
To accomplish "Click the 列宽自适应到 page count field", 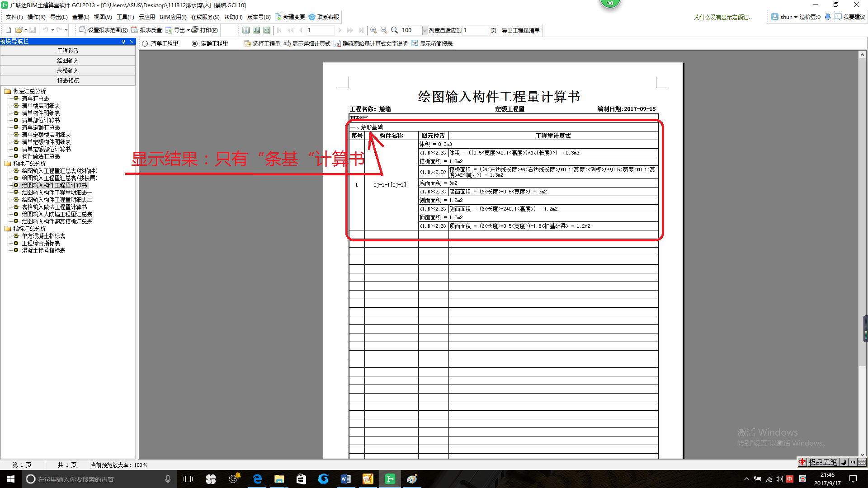I will tap(476, 30).
